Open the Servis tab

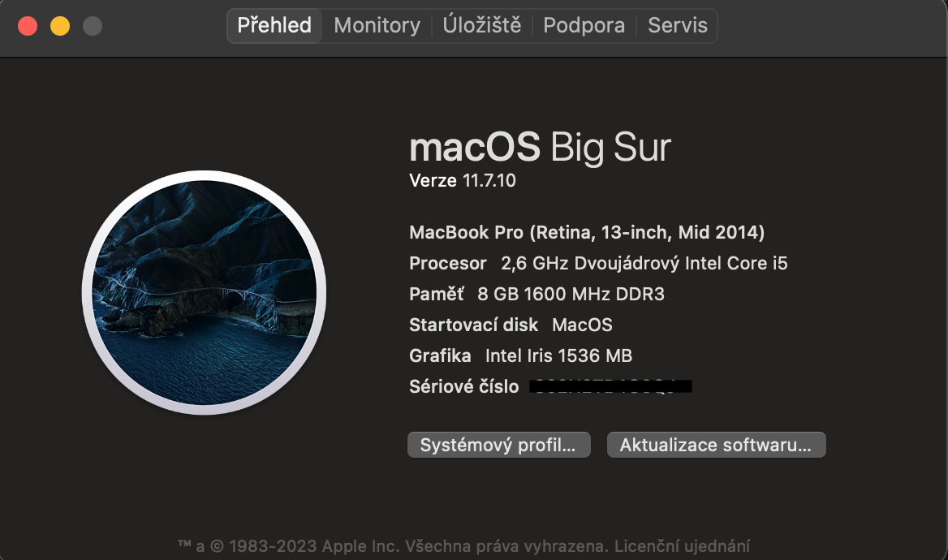[x=677, y=25]
